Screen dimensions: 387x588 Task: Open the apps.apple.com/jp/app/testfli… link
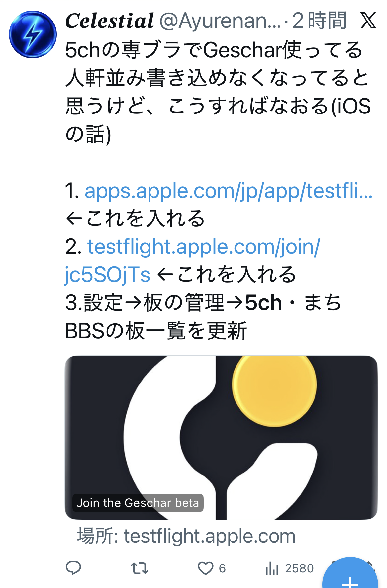pos(229,191)
